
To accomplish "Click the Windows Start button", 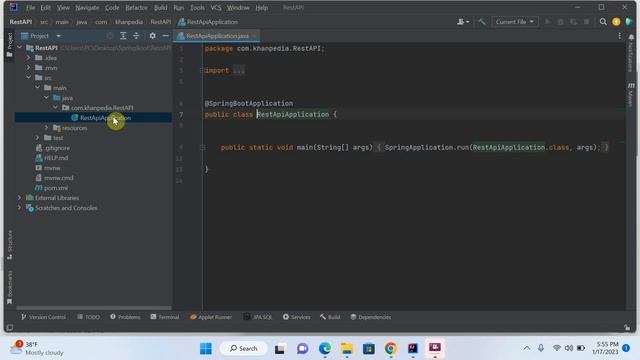I will click(206, 348).
